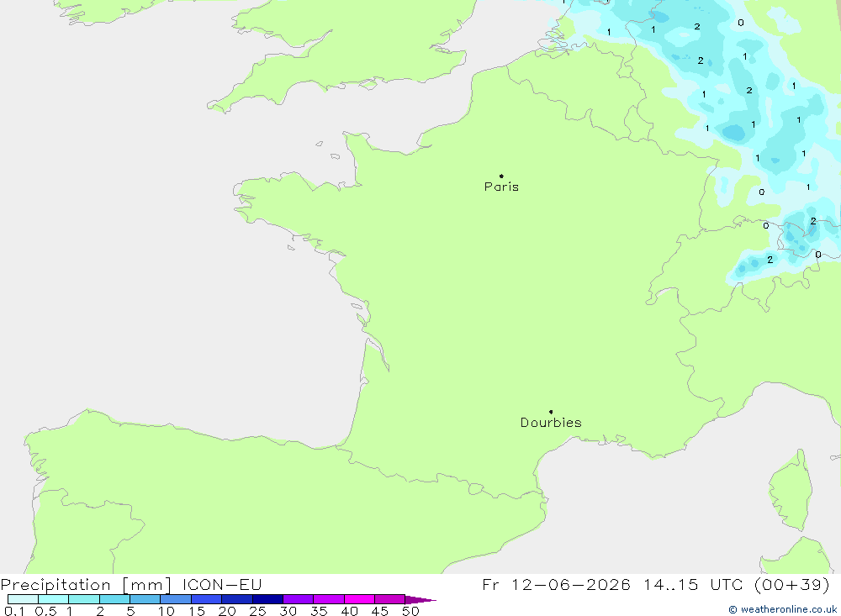Click the 'Precipitation [mm]' title text
Image resolution: width=841 pixels, height=616 pixels.
point(86,584)
